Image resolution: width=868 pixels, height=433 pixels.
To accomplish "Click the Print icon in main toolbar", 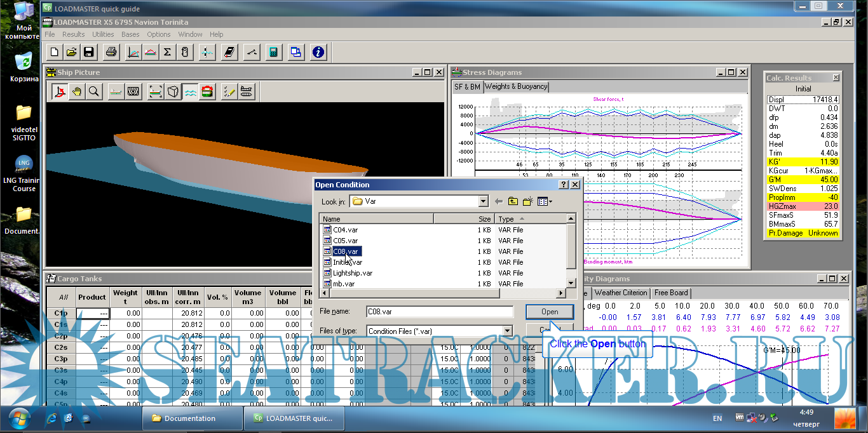I will pos(111,52).
